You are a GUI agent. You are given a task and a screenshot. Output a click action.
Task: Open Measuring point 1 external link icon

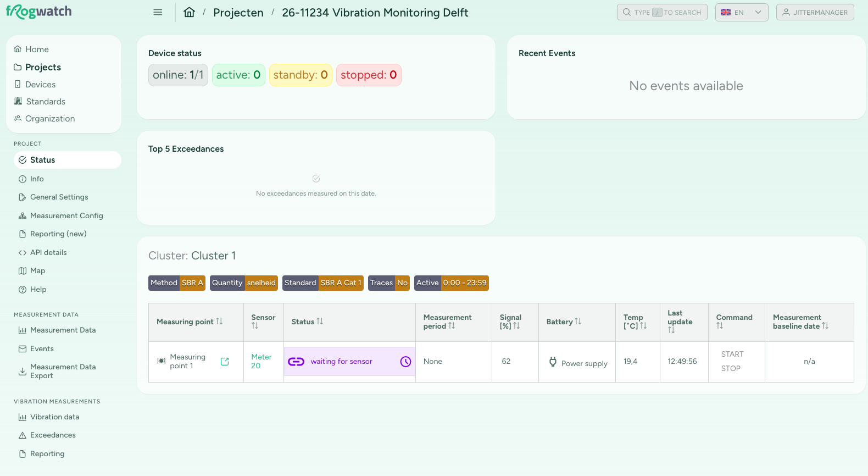225,361
